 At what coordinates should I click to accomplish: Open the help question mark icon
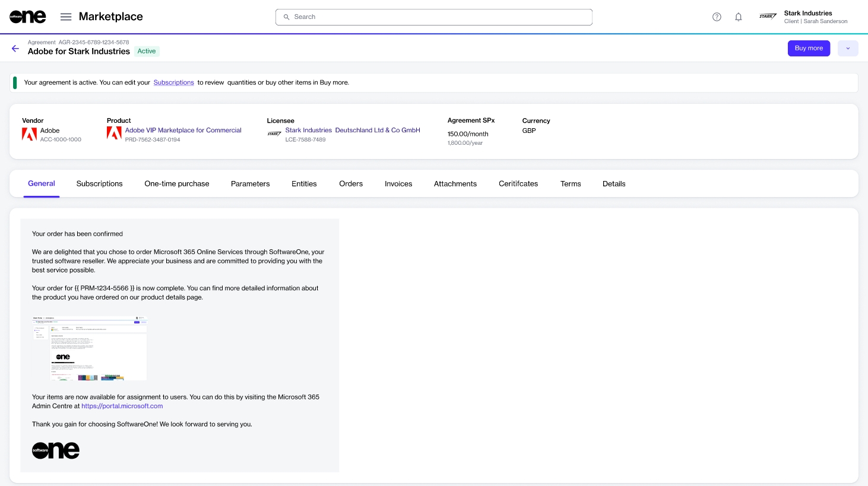[x=717, y=17]
